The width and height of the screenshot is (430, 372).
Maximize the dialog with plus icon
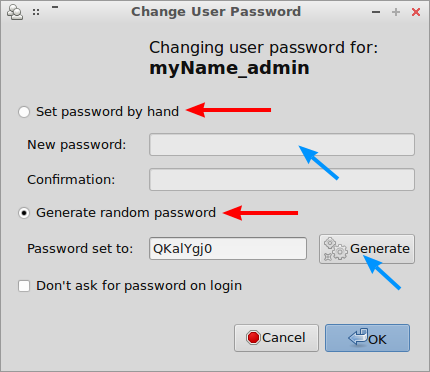point(396,12)
